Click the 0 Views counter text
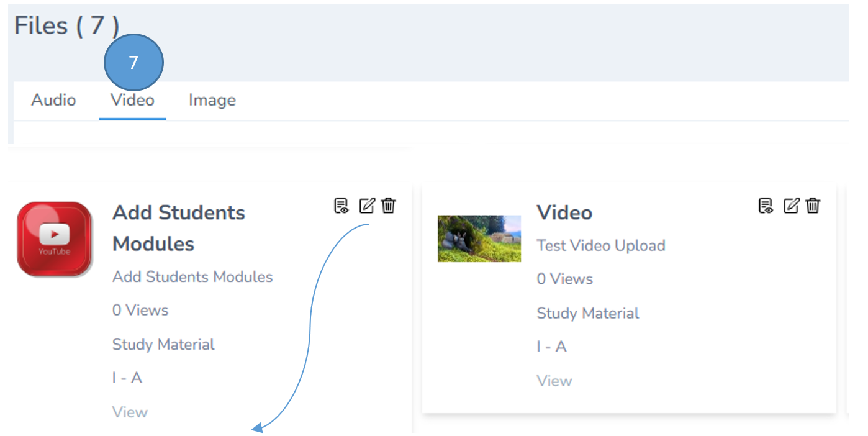The image size is (868, 436). 140,310
